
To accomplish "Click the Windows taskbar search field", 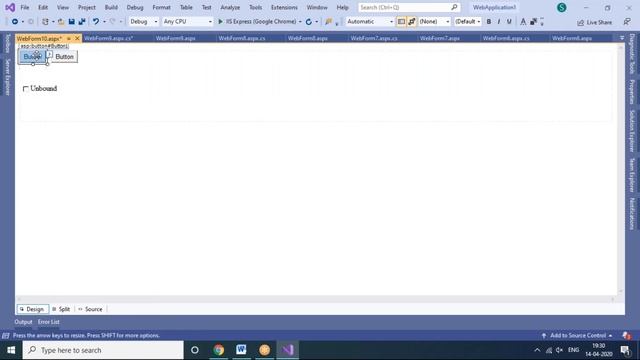I will coord(103,350).
